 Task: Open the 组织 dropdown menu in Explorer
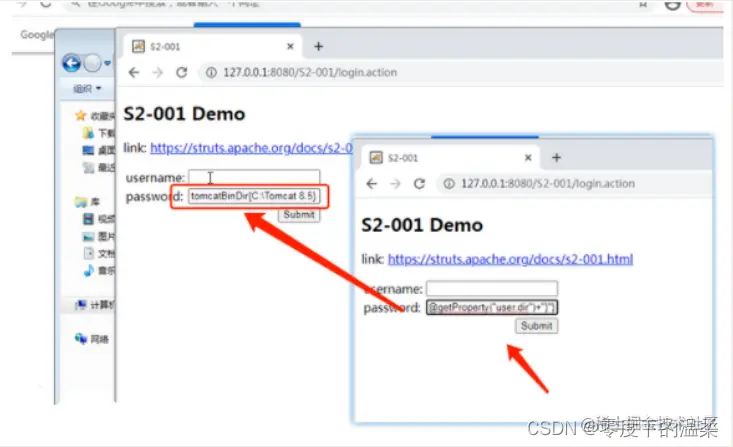[87, 88]
